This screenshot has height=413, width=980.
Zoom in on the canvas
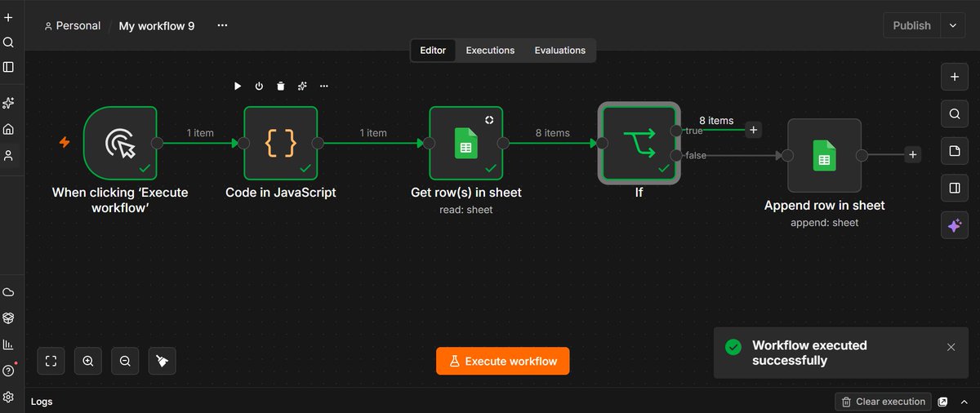pos(88,361)
